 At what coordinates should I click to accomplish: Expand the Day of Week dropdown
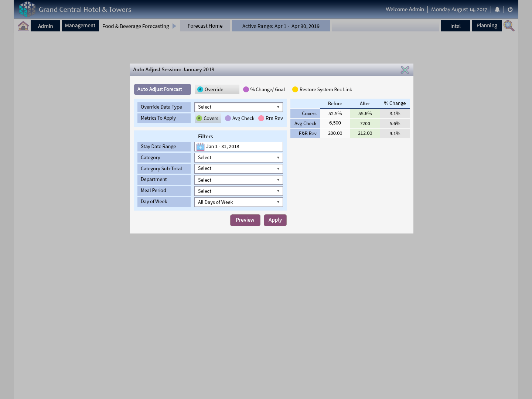pyautogui.click(x=239, y=202)
